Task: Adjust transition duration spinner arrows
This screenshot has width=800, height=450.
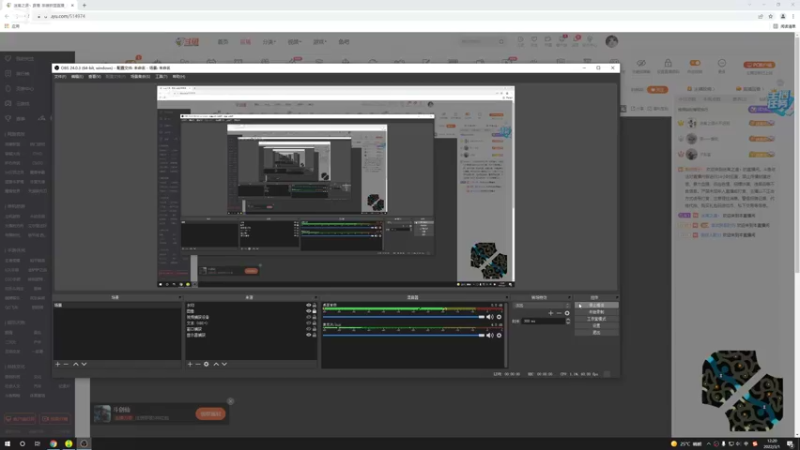Action: [x=568, y=321]
